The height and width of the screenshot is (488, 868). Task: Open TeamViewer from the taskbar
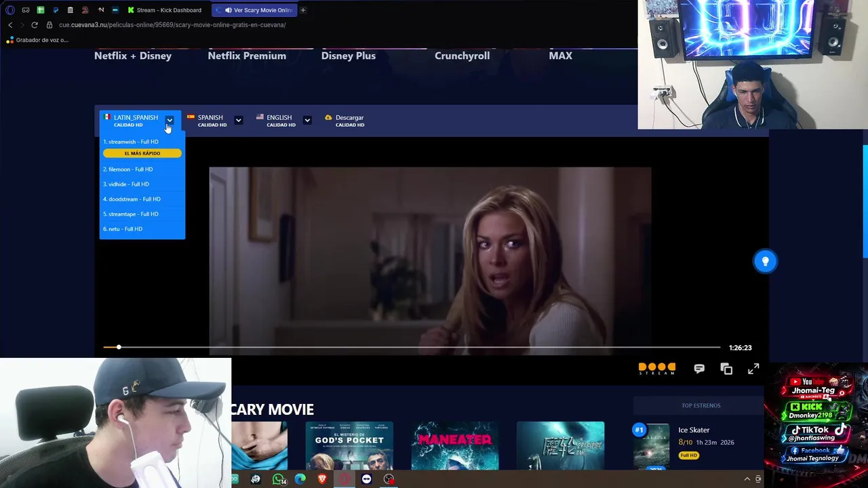[367, 479]
